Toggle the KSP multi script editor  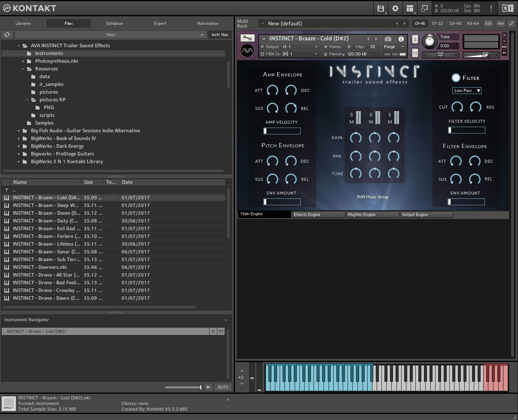(488, 24)
